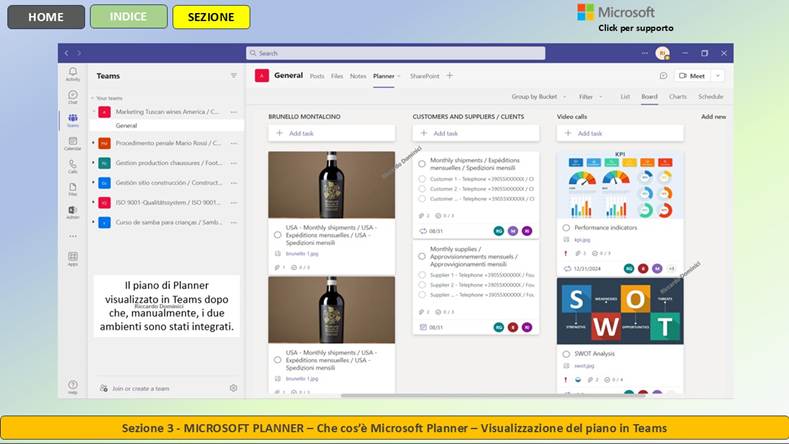Viewport: 789px width, 444px height.
Task: Open Planner tab dropdown arrow
Action: tap(399, 76)
